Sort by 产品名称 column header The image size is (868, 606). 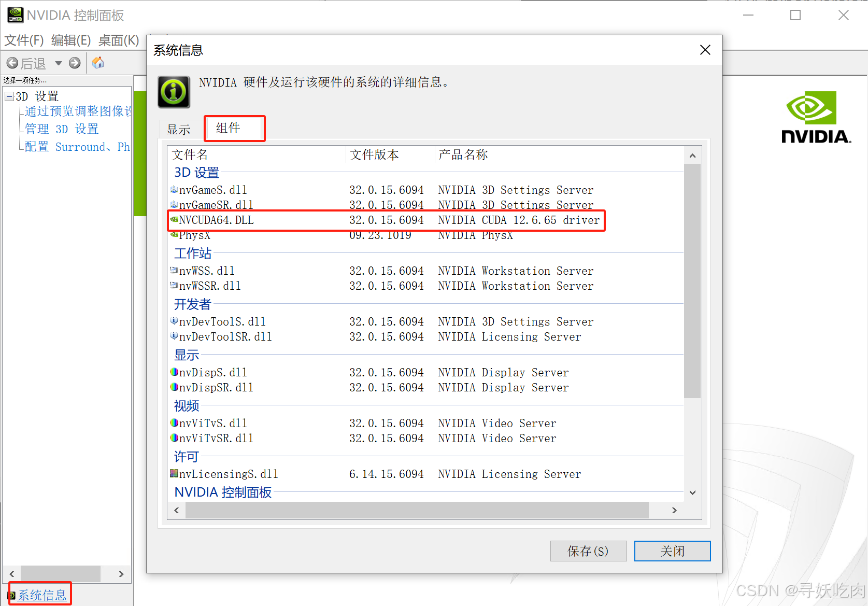560,154
